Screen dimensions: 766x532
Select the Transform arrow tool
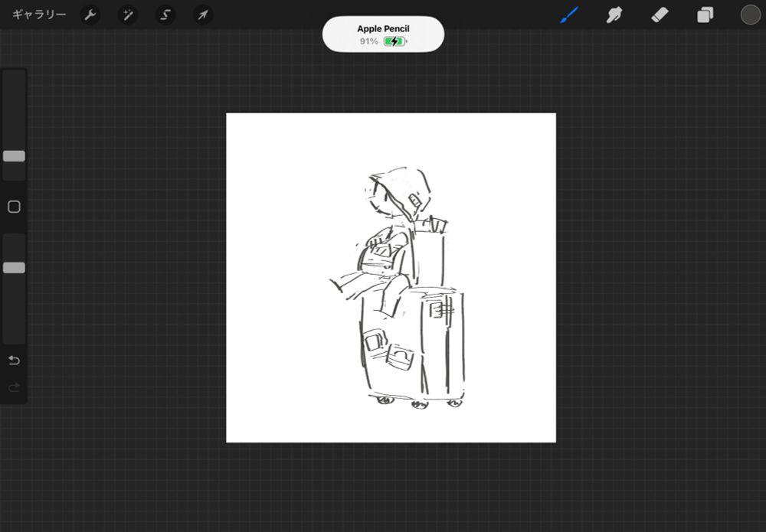[203, 15]
